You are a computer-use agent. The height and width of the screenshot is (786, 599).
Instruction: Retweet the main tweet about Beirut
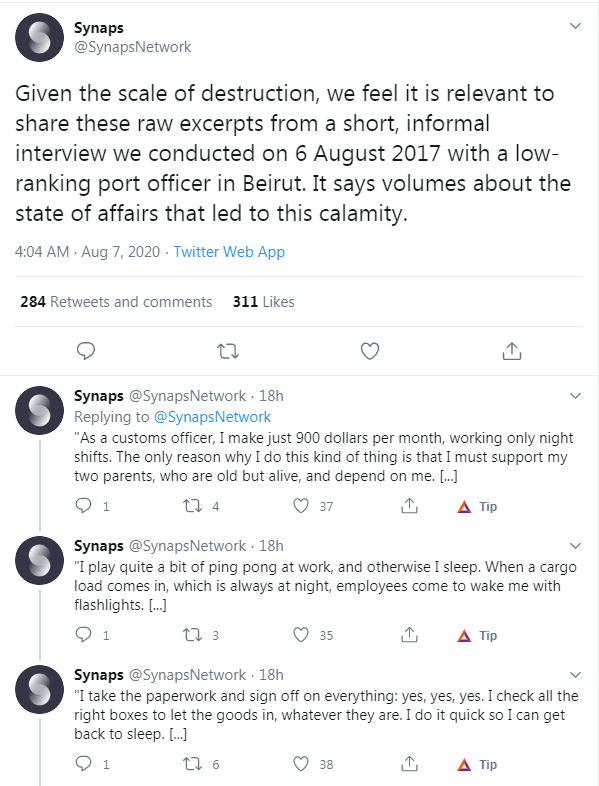[x=228, y=351]
